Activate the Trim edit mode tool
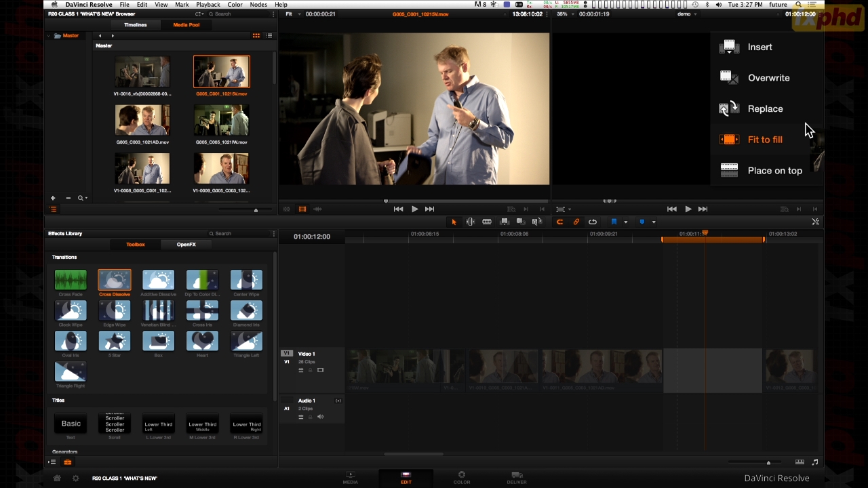The width and height of the screenshot is (868, 488). (470, 222)
